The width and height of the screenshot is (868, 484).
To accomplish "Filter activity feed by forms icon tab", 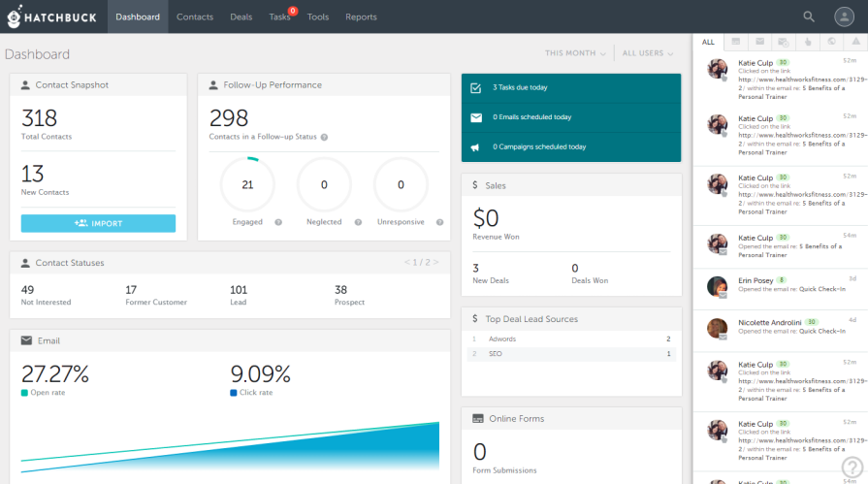I will (736, 43).
